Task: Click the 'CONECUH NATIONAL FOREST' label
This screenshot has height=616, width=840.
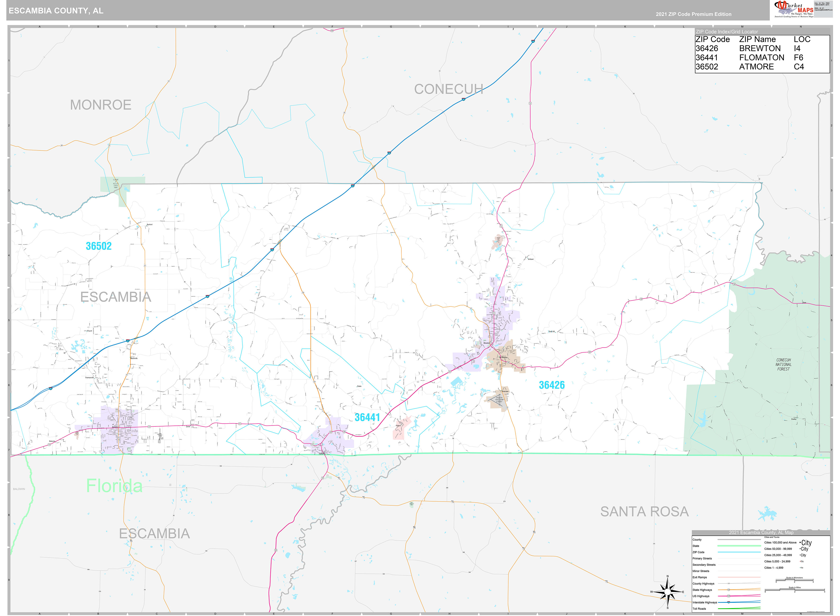Action: coord(783,364)
